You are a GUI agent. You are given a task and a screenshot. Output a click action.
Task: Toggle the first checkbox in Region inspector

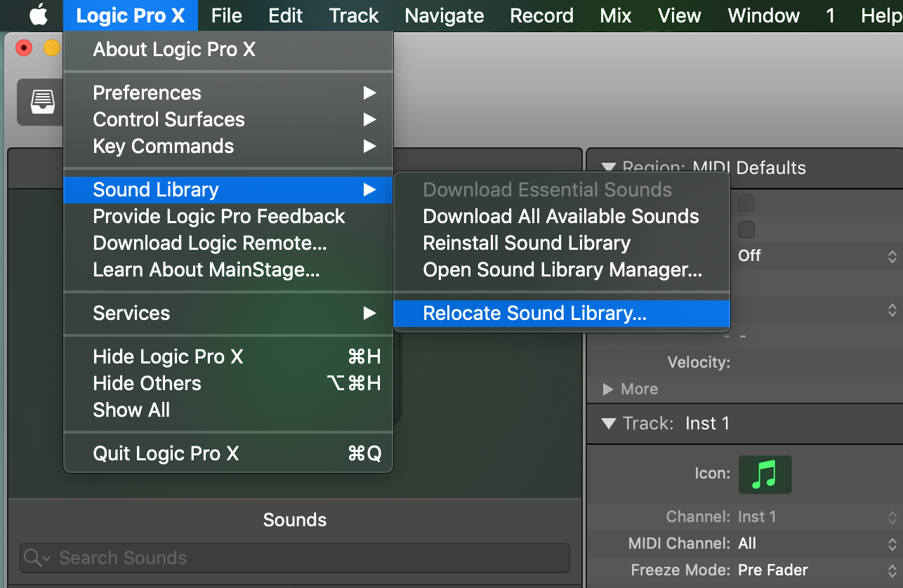746,203
